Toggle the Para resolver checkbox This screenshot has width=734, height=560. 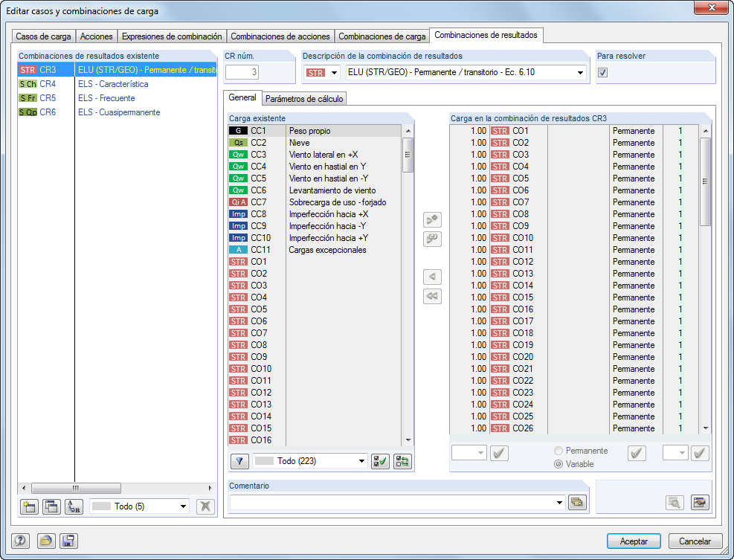(603, 73)
